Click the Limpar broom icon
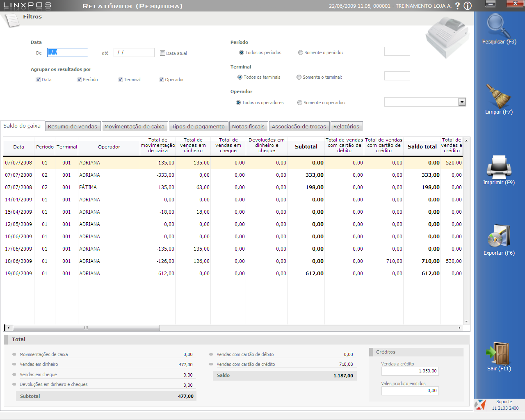The width and height of the screenshot is (525, 420). [498, 96]
